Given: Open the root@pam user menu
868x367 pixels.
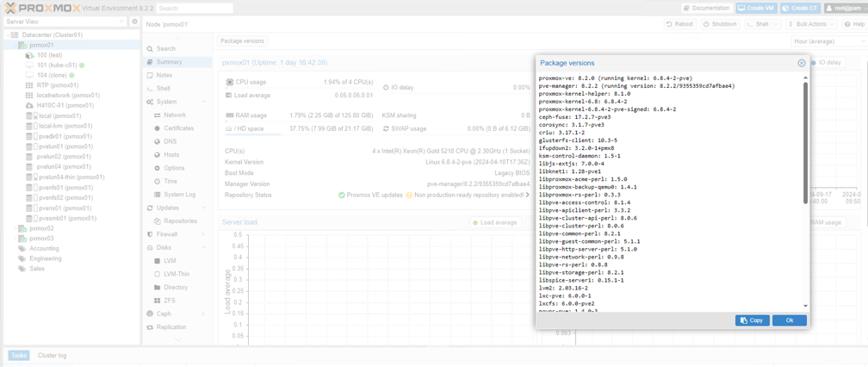Looking at the screenshot, I should coord(845,9).
